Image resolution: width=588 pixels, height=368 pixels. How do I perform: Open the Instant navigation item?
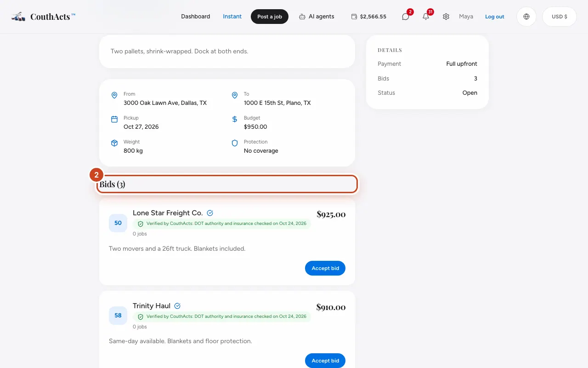coord(232,17)
